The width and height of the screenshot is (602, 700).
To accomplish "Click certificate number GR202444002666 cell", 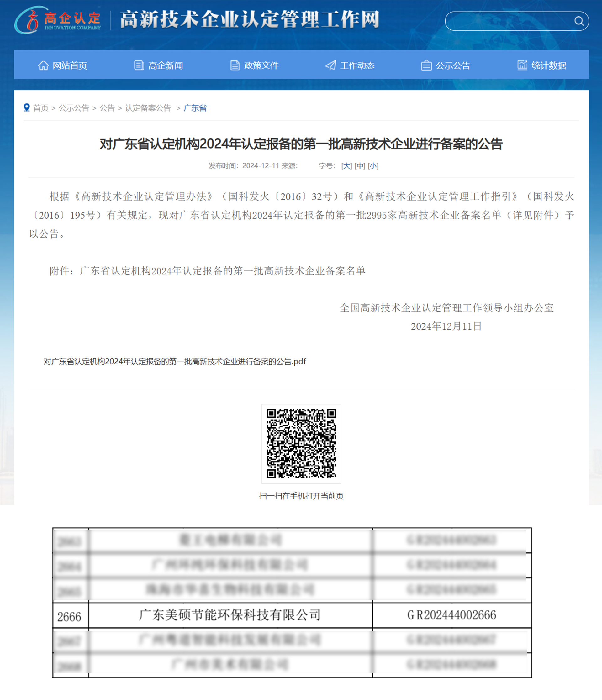I will point(452,615).
